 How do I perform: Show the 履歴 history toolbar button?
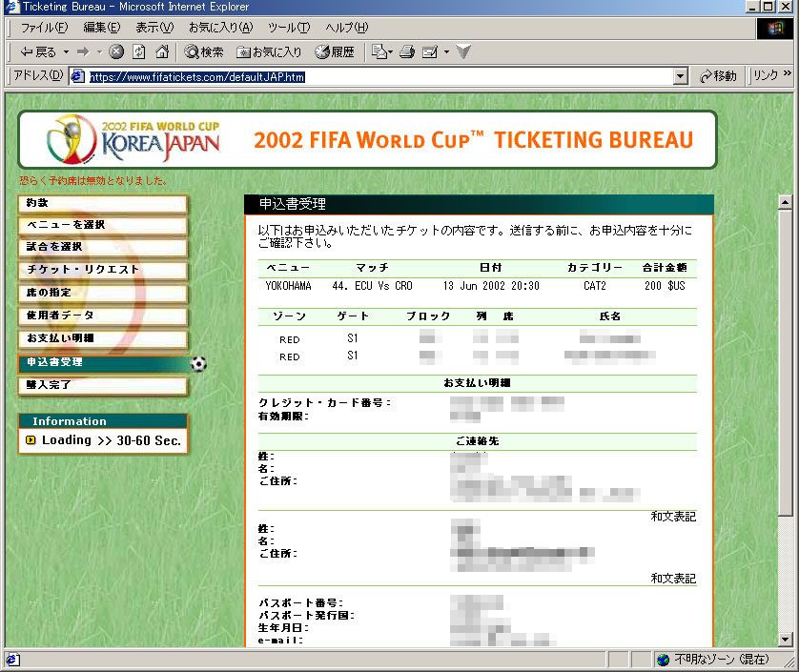point(335,52)
